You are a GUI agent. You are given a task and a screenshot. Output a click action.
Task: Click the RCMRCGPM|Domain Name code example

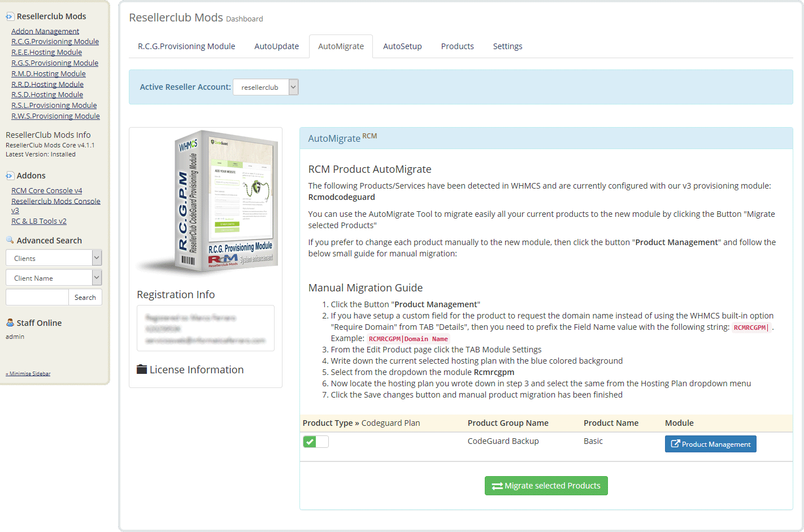408,339
